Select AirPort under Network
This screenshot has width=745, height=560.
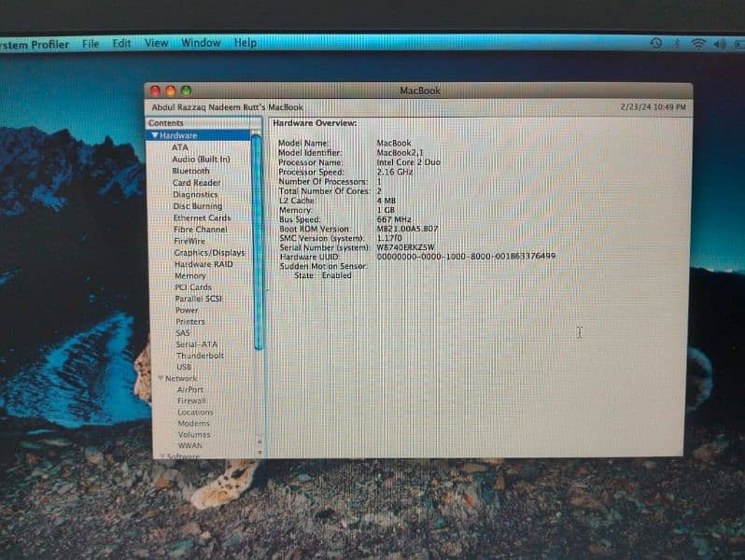pyautogui.click(x=190, y=389)
